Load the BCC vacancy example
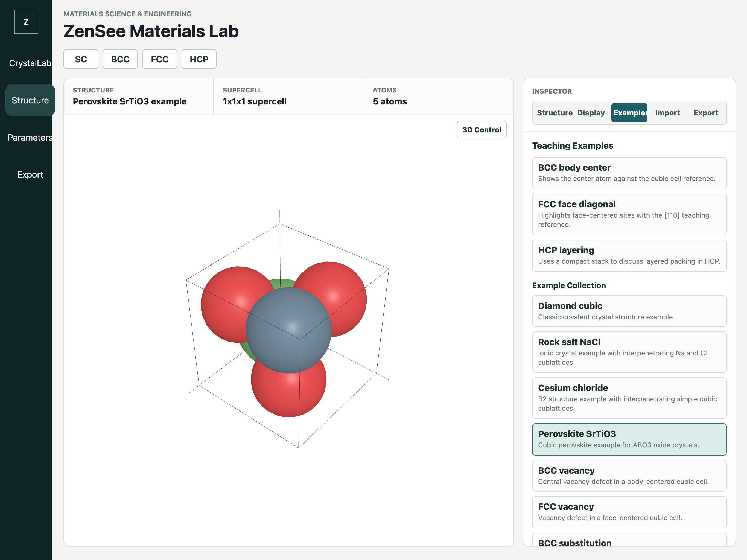This screenshot has width=747, height=560. tap(629, 476)
